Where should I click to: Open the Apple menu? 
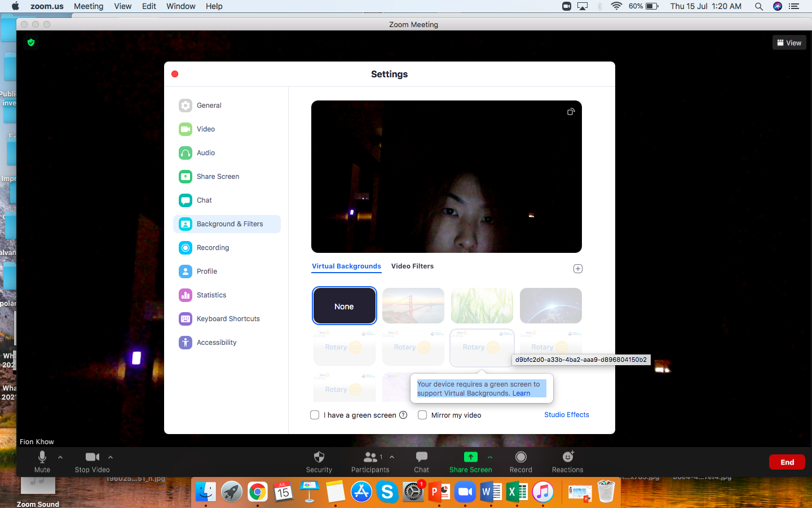tap(15, 6)
